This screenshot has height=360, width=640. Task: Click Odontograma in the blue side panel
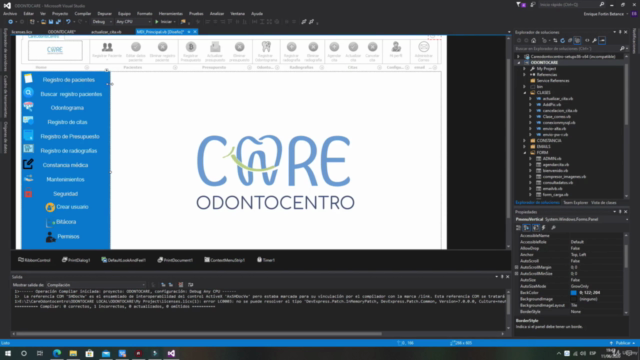(x=67, y=108)
